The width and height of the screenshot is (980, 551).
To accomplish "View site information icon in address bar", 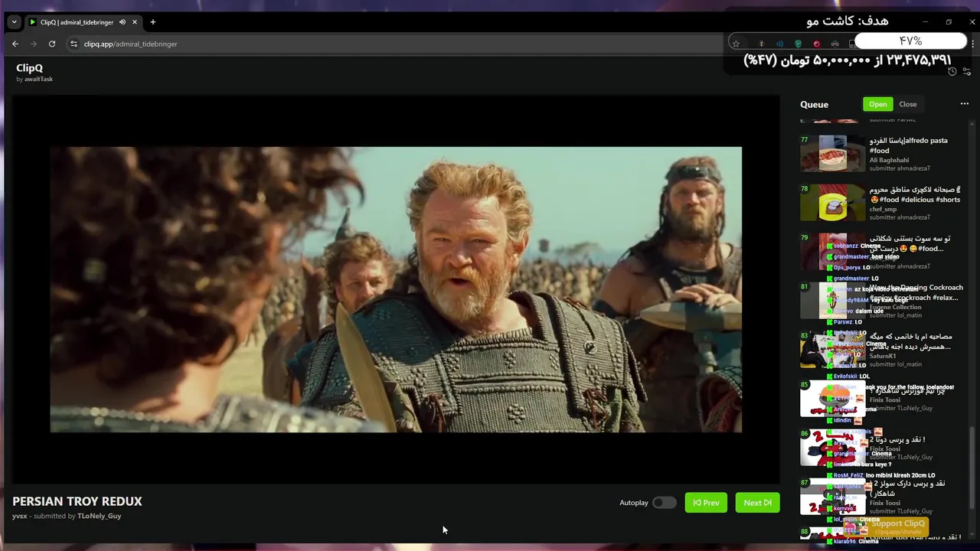I will point(73,44).
